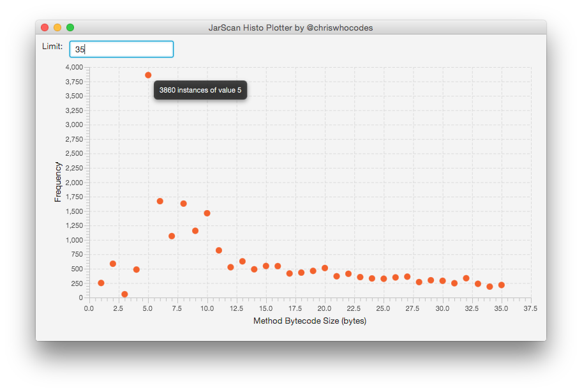The width and height of the screenshot is (582, 392).
Task: Click the '4,000' y-axis tick label
Action: [74, 67]
